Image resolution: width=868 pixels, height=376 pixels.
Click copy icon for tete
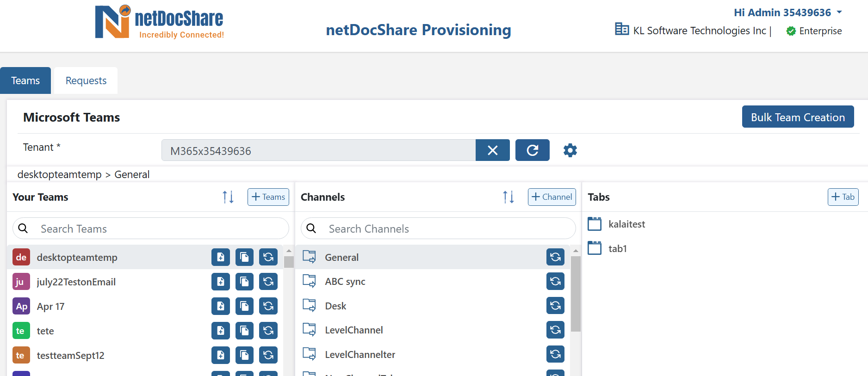pyautogui.click(x=244, y=331)
